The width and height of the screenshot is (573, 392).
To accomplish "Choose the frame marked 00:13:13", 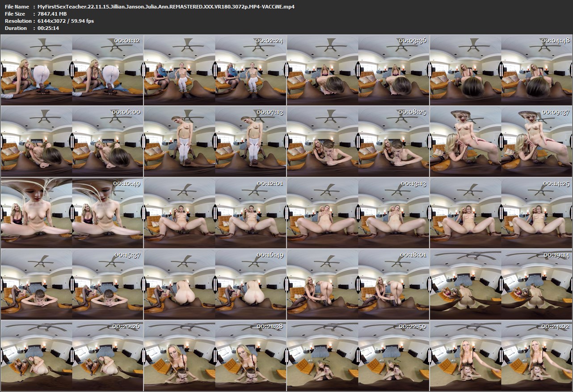I will (358, 213).
